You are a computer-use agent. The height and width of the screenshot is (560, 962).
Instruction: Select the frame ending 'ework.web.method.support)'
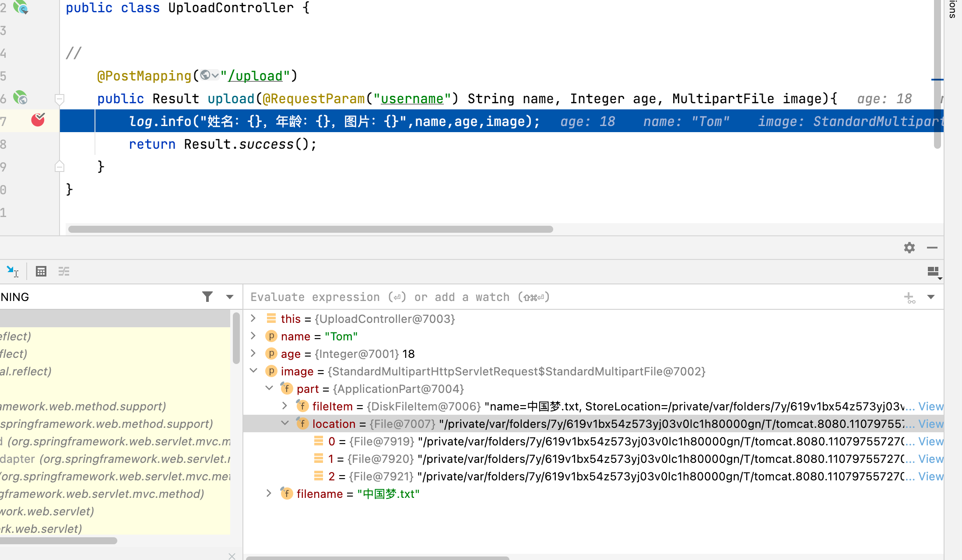click(115, 406)
